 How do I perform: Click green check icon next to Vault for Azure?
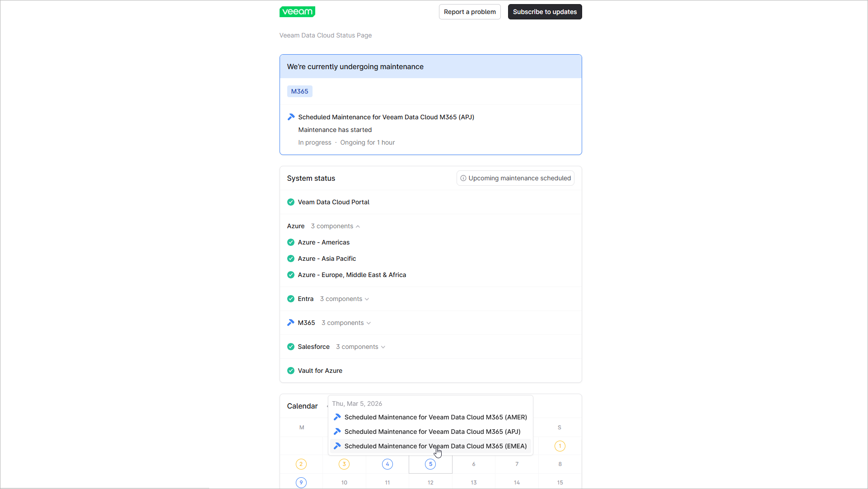tap(291, 371)
